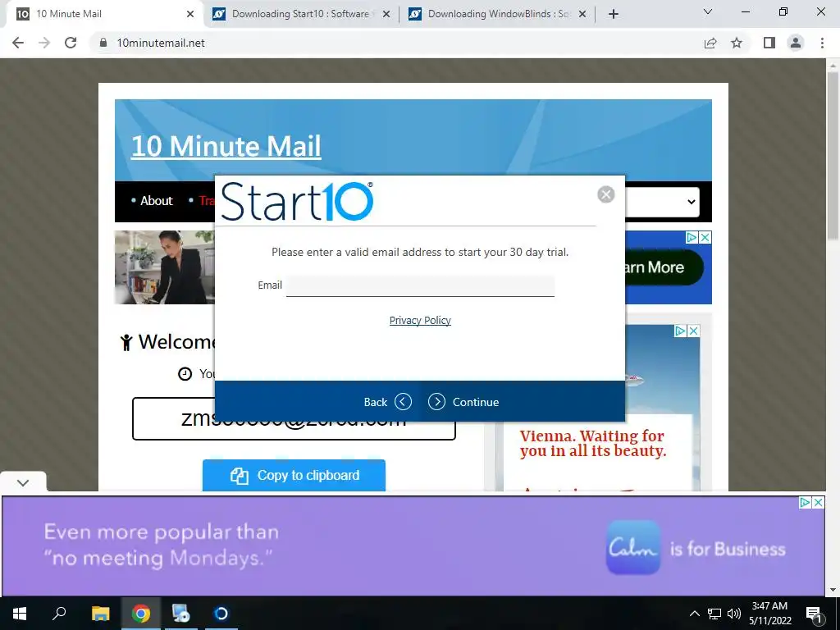Open network status tray icon
Screen dimensions: 840x630
[x=714, y=614]
